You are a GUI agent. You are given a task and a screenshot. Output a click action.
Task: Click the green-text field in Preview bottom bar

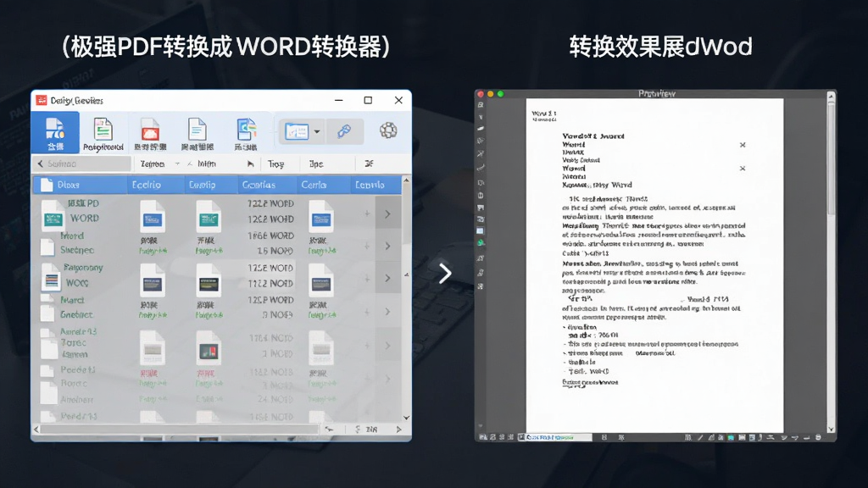pyautogui.click(x=558, y=437)
